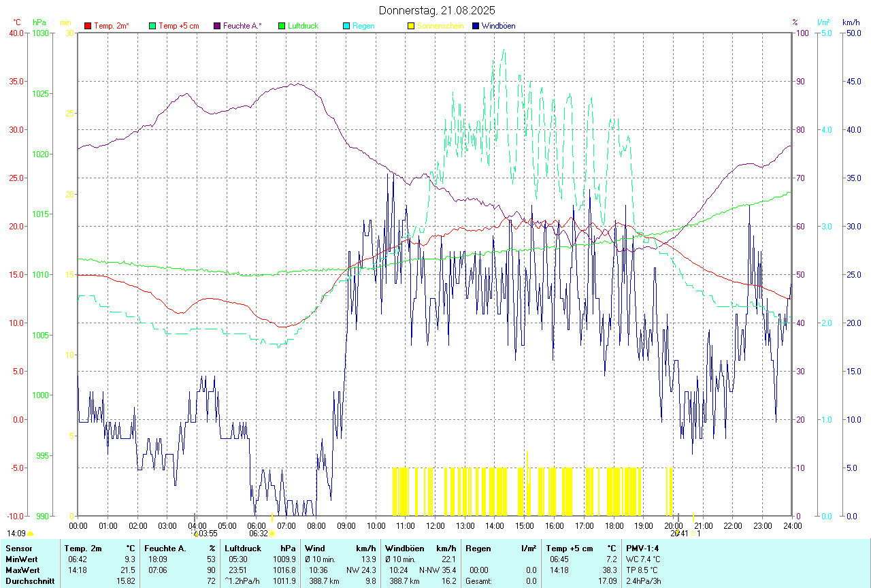Click the 20:41 sunset time marker

point(679,534)
